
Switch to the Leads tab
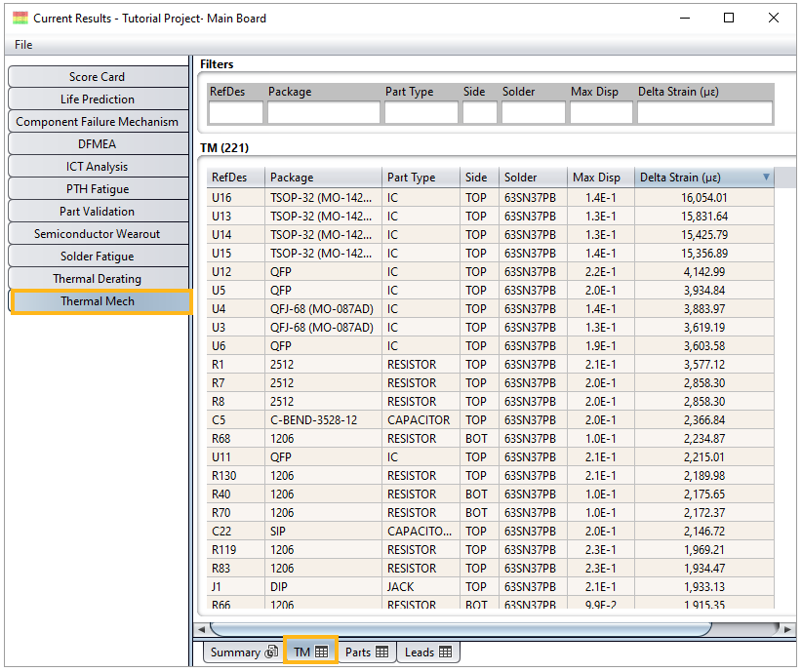428,652
